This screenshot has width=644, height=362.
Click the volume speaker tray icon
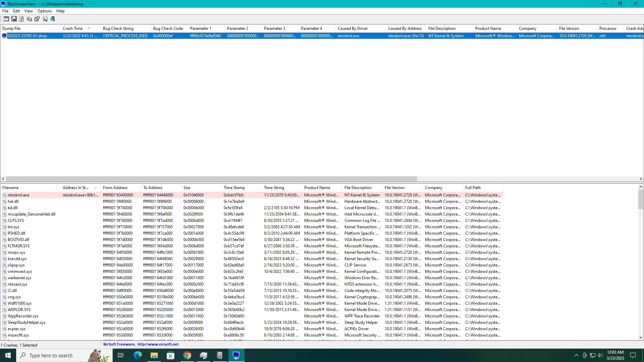point(600,355)
